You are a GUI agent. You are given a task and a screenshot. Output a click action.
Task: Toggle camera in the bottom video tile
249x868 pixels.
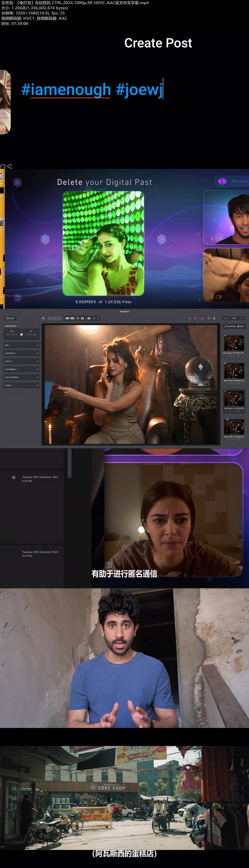219,297
